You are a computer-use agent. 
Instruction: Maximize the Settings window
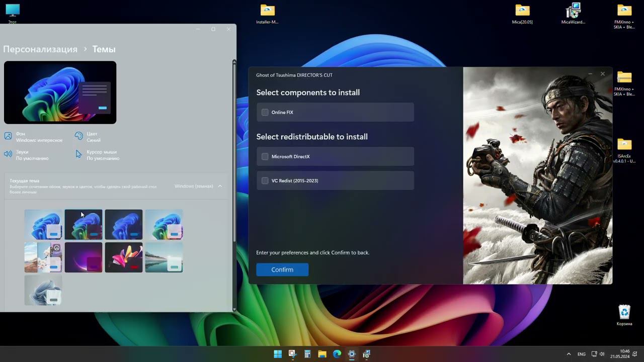pos(213,29)
